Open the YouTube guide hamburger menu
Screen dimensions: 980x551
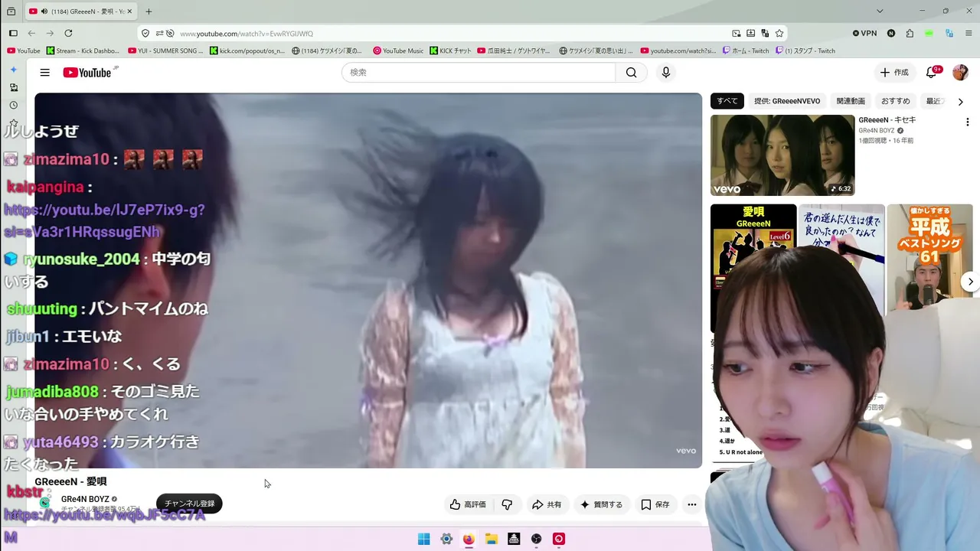pos(45,73)
